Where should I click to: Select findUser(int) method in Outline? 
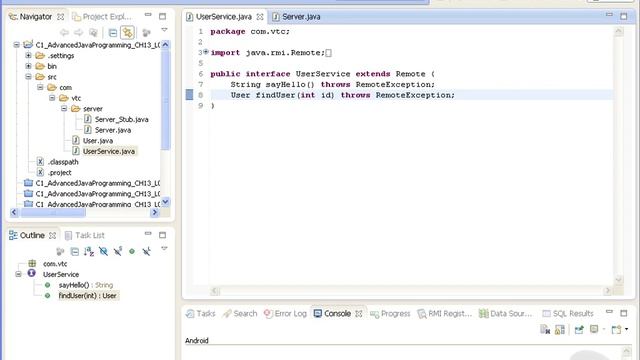[88, 296]
